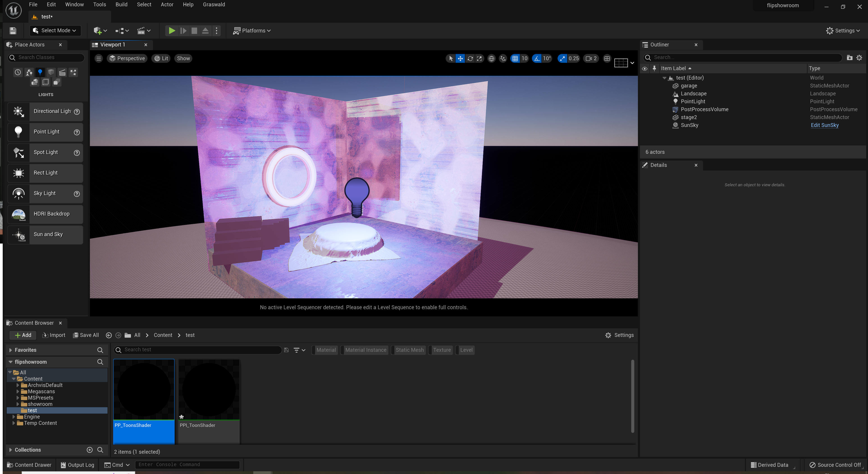This screenshot has width=868, height=474.
Task: Select the rotate transform tool
Action: tap(470, 58)
